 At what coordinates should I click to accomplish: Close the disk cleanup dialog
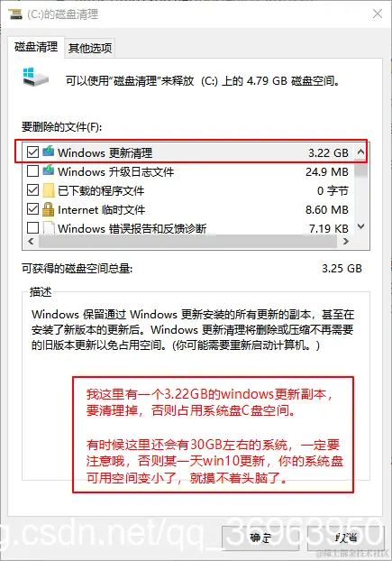click(378, 14)
